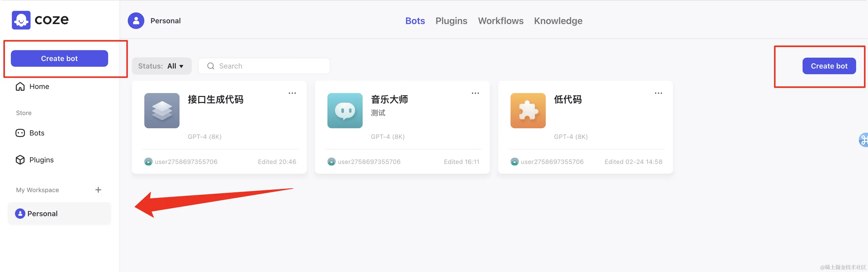Click the Personal workspace avatar in sidebar
The height and width of the screenshot is (272, 868).
click(20, 213)
